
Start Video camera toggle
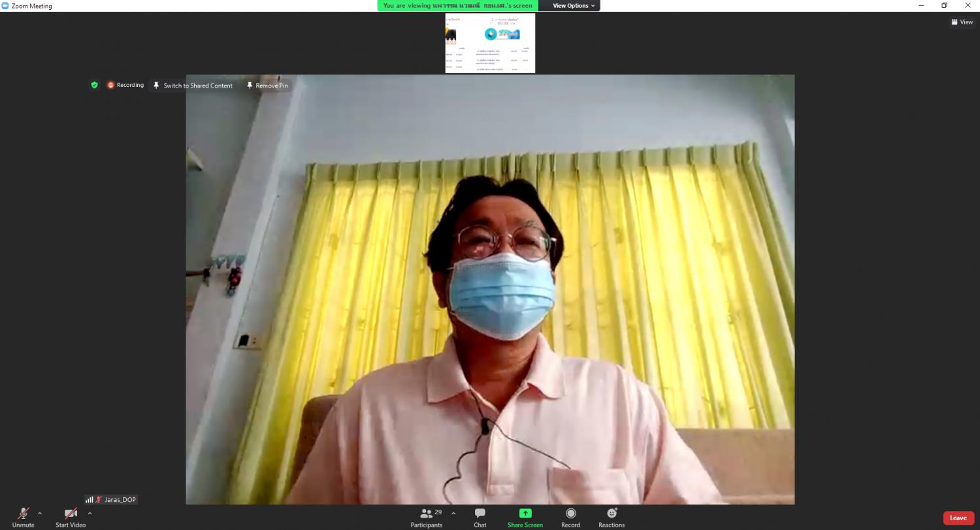point(71,518)
